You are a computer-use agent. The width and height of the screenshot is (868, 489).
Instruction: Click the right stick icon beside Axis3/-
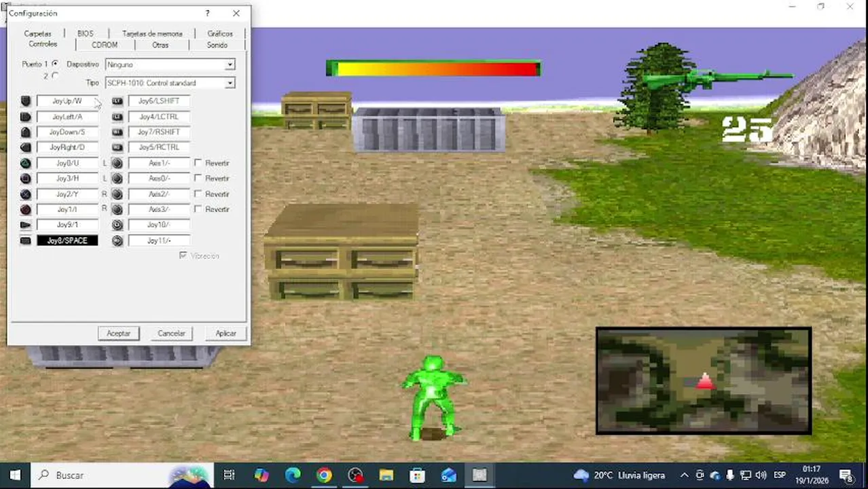(117, 209)
